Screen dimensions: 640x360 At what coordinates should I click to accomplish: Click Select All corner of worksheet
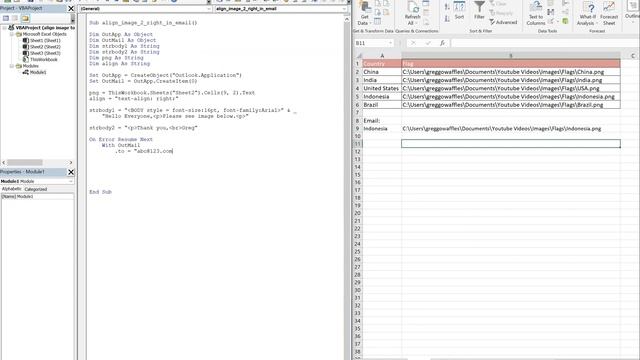point(358,56)
